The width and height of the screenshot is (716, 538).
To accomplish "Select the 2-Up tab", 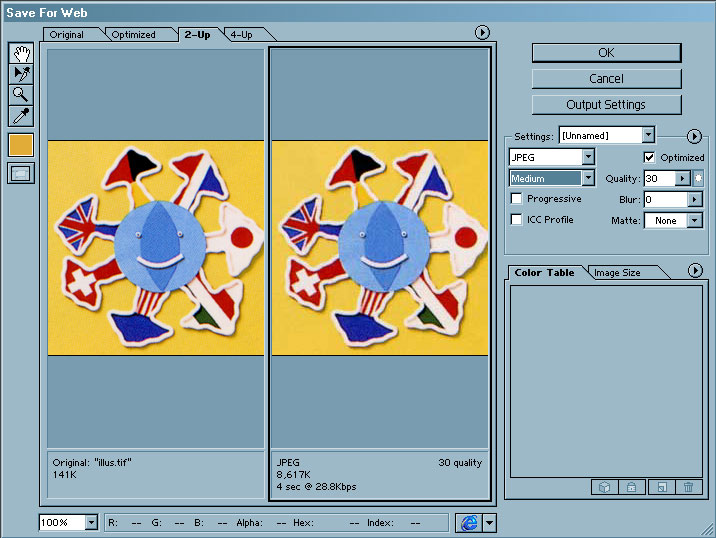I will click(197, 35).
